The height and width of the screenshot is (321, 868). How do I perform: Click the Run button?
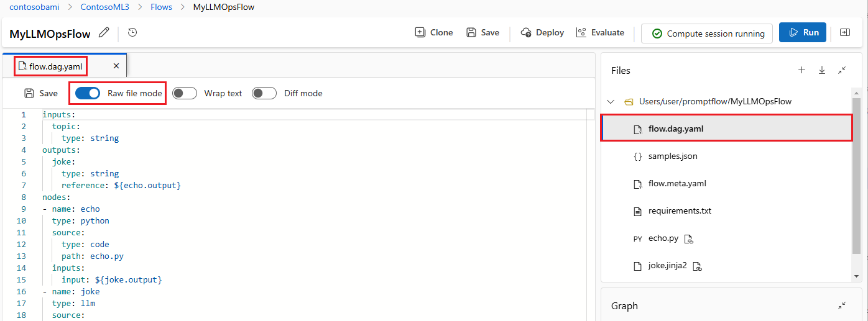click(x=802, y=32)
